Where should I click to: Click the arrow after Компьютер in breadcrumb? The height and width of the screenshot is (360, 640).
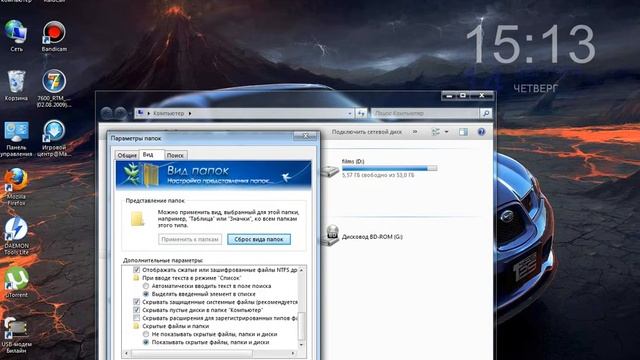tap(190, 113)
